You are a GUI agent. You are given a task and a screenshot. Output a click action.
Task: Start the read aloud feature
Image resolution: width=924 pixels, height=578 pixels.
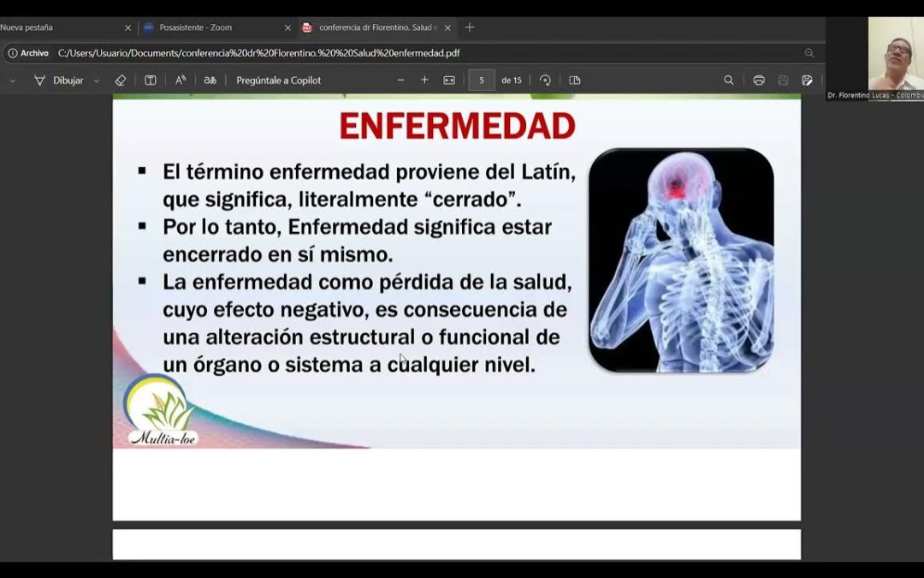181,80
